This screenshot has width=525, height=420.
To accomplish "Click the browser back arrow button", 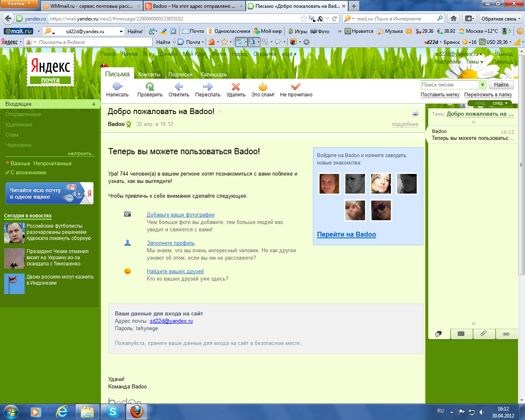I will [x=8, y=18].
